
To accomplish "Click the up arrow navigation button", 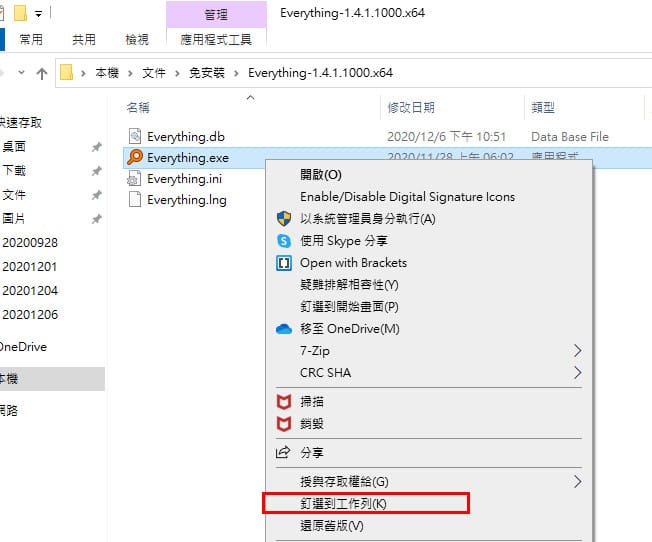I will pos(42,74).
